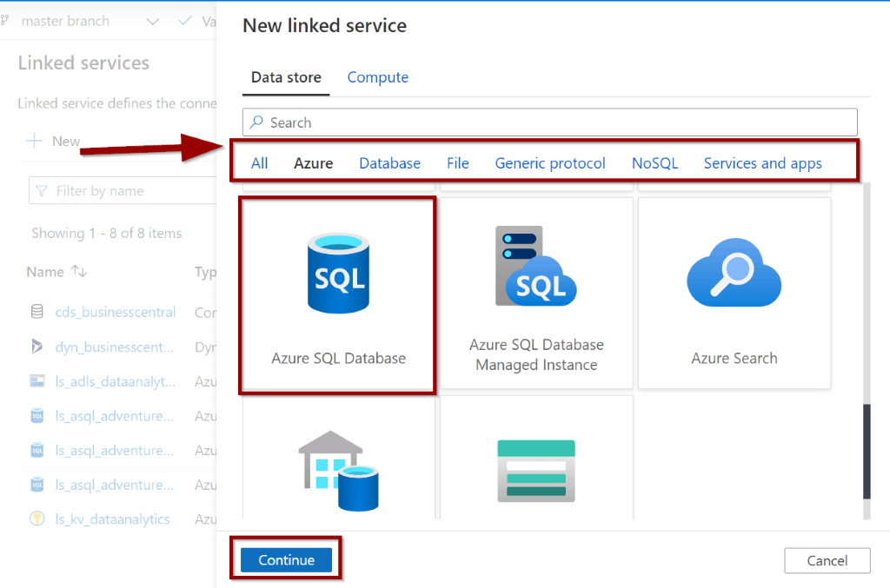Open dyn_businesscent... linked service
The height and width of the screenshot is (588, 890).
point(114,347)
